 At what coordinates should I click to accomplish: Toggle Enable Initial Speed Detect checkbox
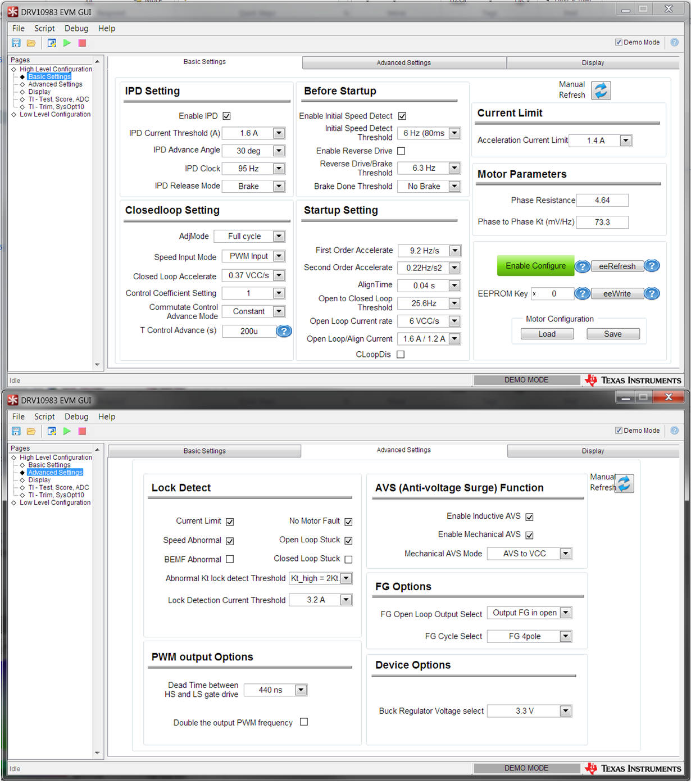tap(402, 116)
